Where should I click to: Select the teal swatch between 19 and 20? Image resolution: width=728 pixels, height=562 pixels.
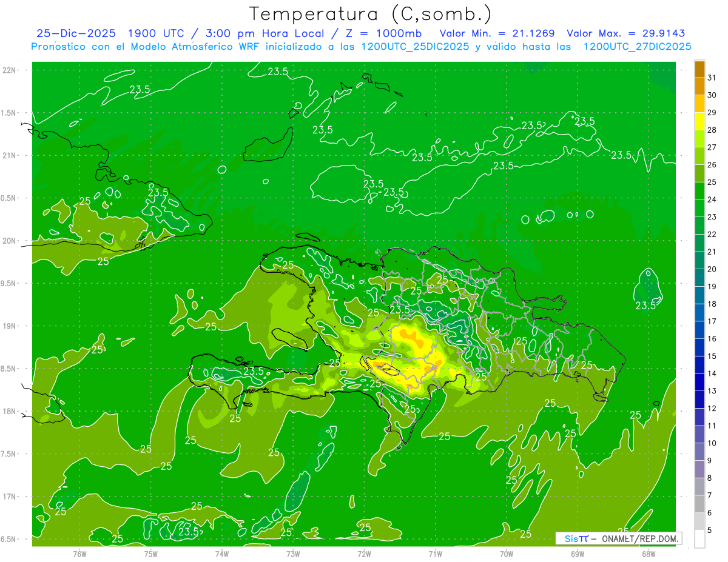[699, 278]
